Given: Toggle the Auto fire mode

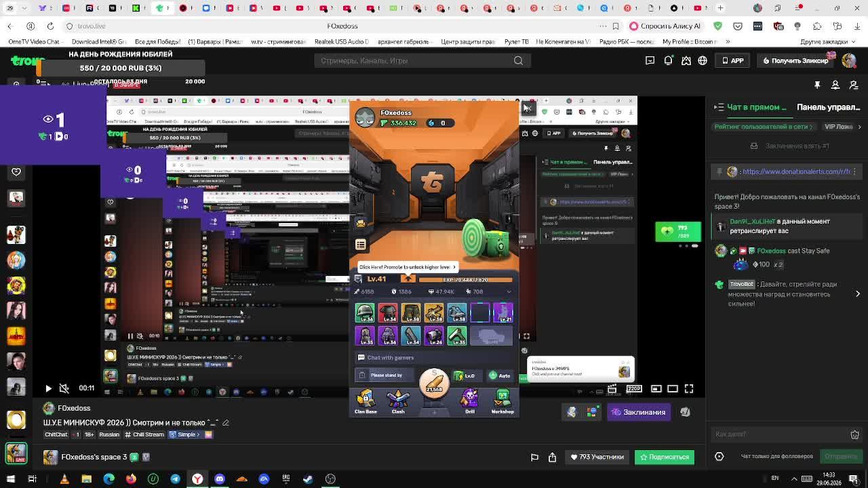Looking at the screenshot, I should coord(500,375).
